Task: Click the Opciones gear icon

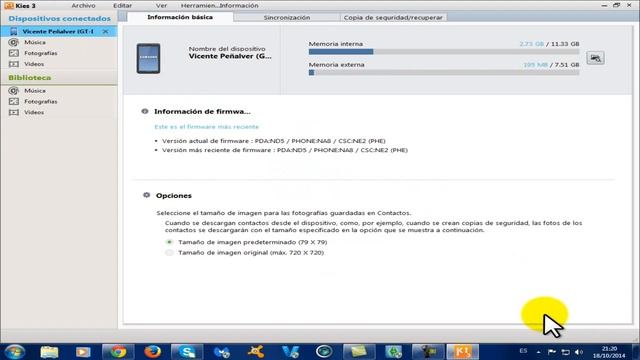Action: 146,195
